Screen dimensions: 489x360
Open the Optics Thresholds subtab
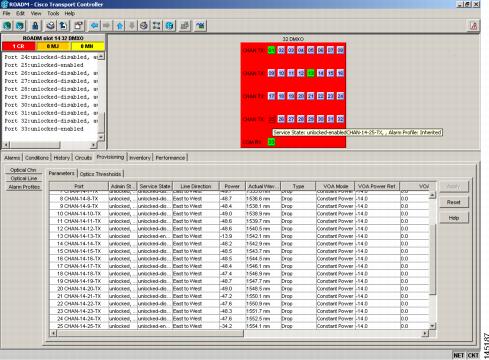pyautogui.click(x=100, y=174)
